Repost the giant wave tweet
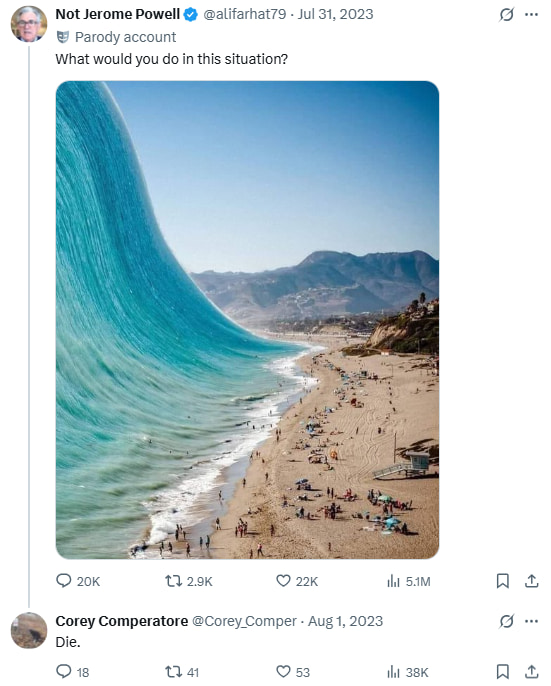Image resolution: width=551 pixels, height=686 pixels. coord(189,581)
